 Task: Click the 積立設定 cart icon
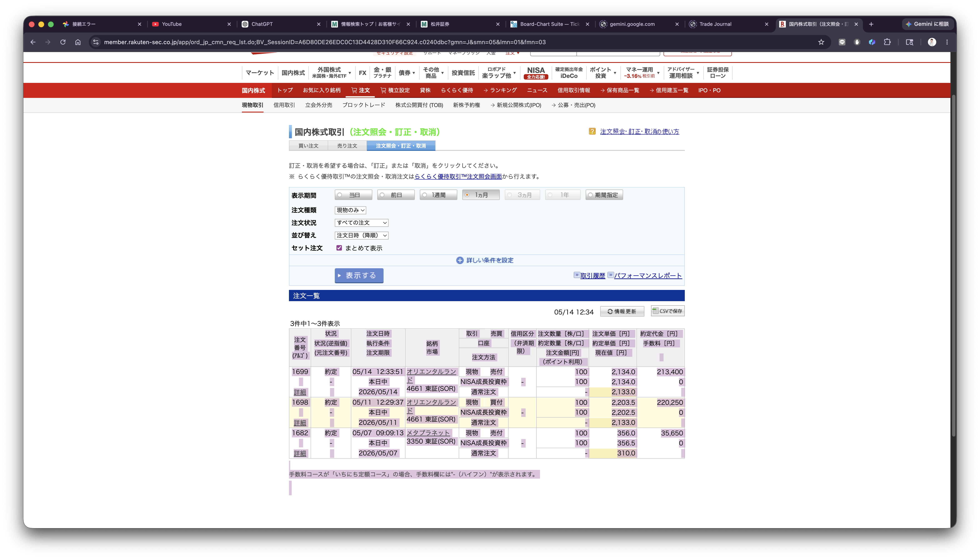click(x=383, y=90)
